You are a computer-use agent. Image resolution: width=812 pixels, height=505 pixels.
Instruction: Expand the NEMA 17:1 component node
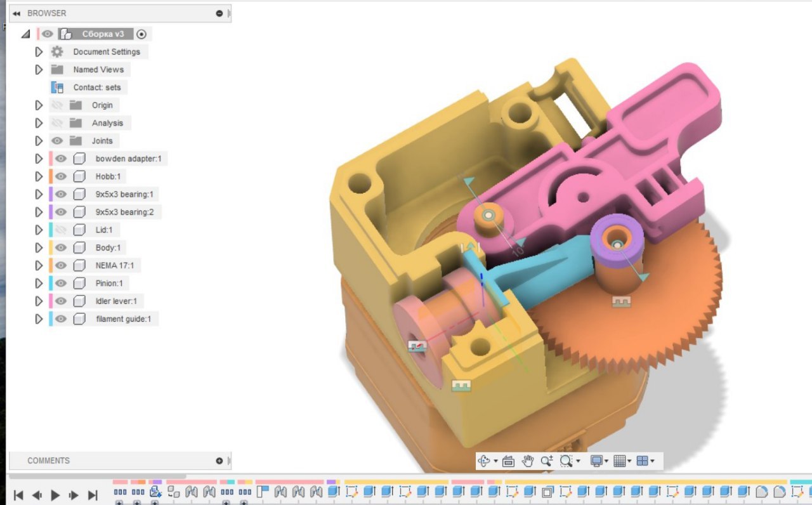tap(39, 265)
